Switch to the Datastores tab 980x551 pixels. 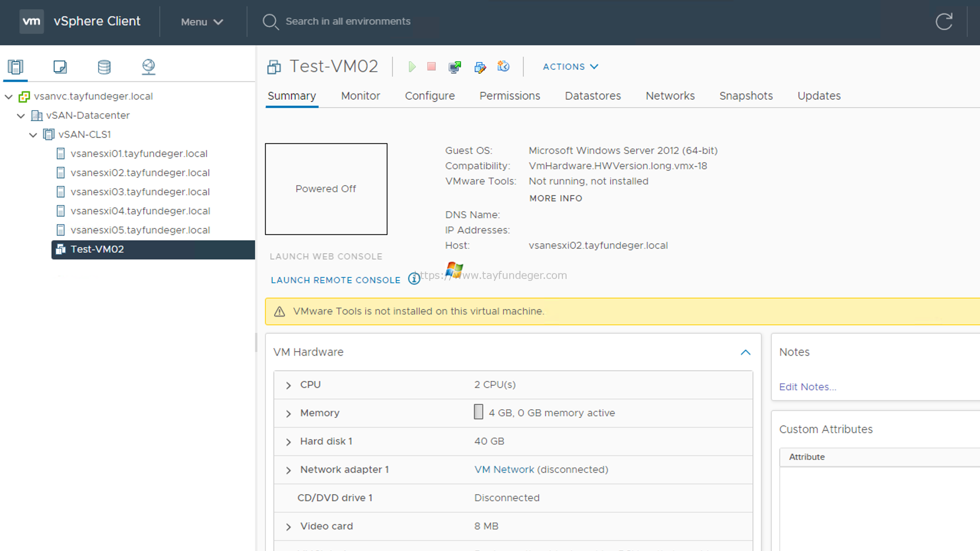593,96
